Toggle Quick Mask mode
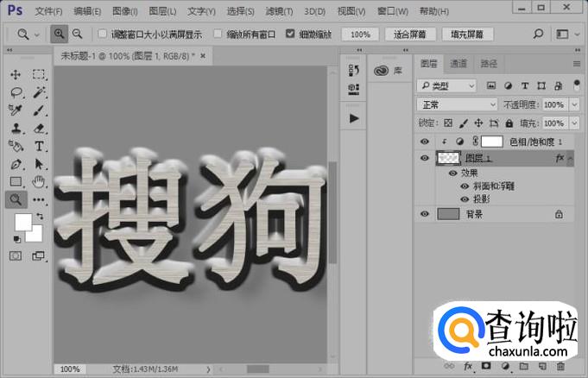Viewport: 588px width, 378px height. (x=16, y=256)
